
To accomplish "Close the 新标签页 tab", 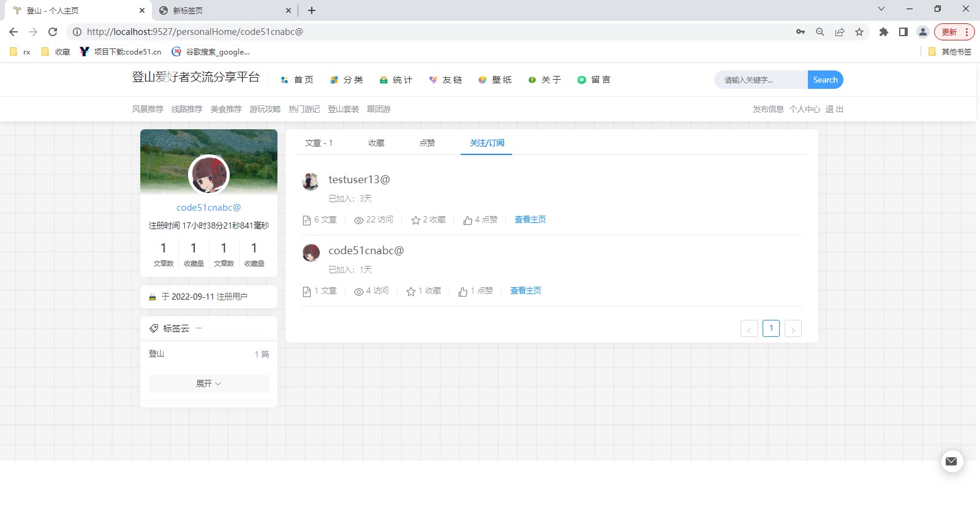I will click(x=288, y=10).
